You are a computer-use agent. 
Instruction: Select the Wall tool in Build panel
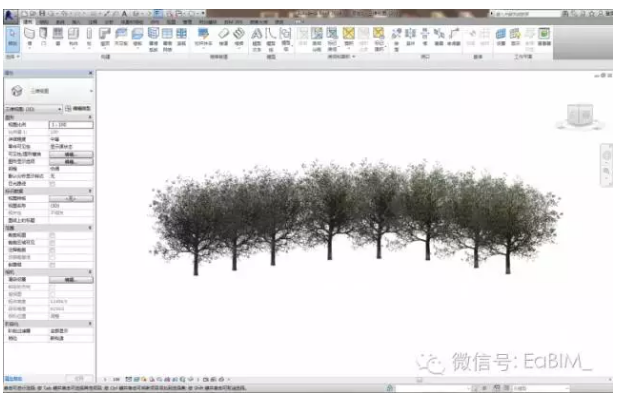click(30, 38)
